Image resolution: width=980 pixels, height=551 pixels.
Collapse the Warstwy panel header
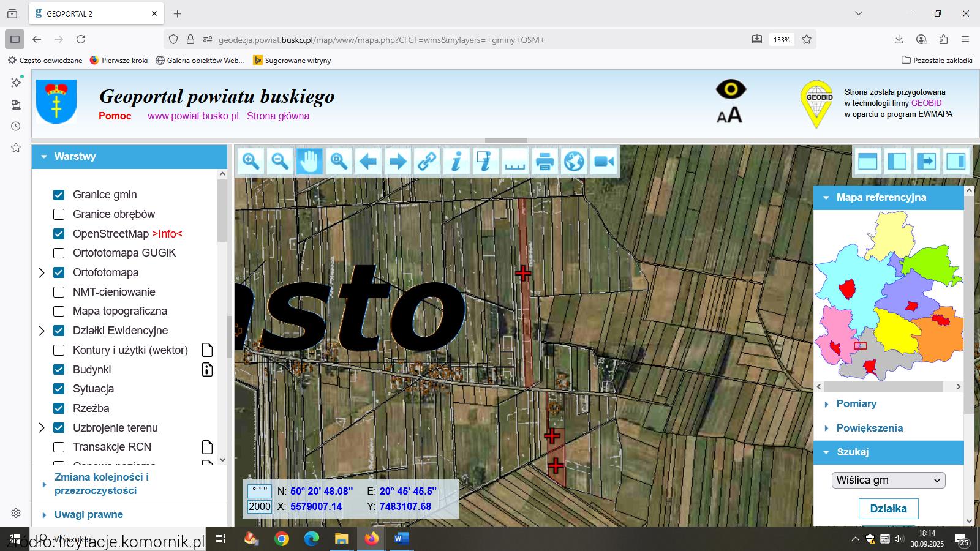75,157
